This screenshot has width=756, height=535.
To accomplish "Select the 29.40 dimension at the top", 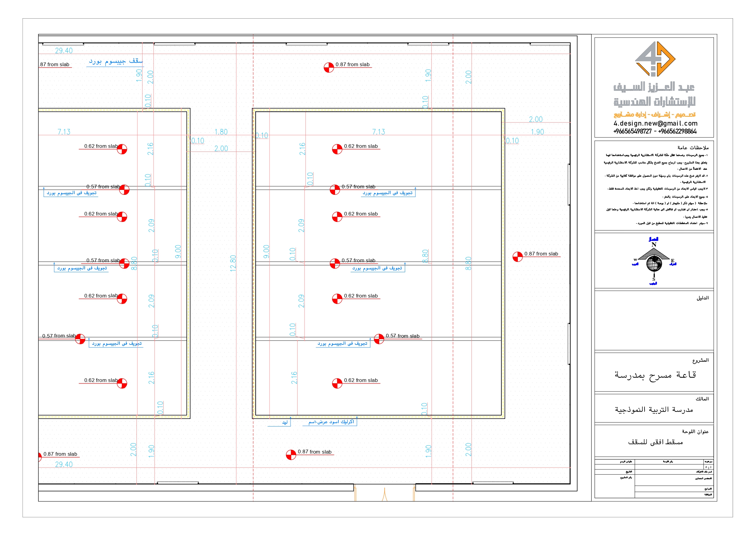I will [x=64, y=50].
